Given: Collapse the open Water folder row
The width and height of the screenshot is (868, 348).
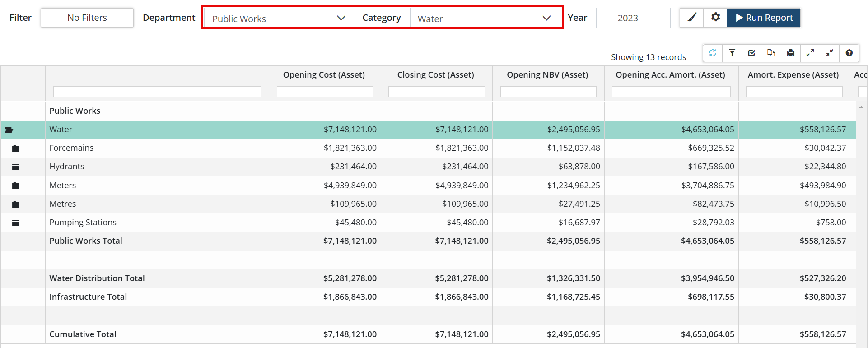Looking at the screenshot, I should (9, 130).
